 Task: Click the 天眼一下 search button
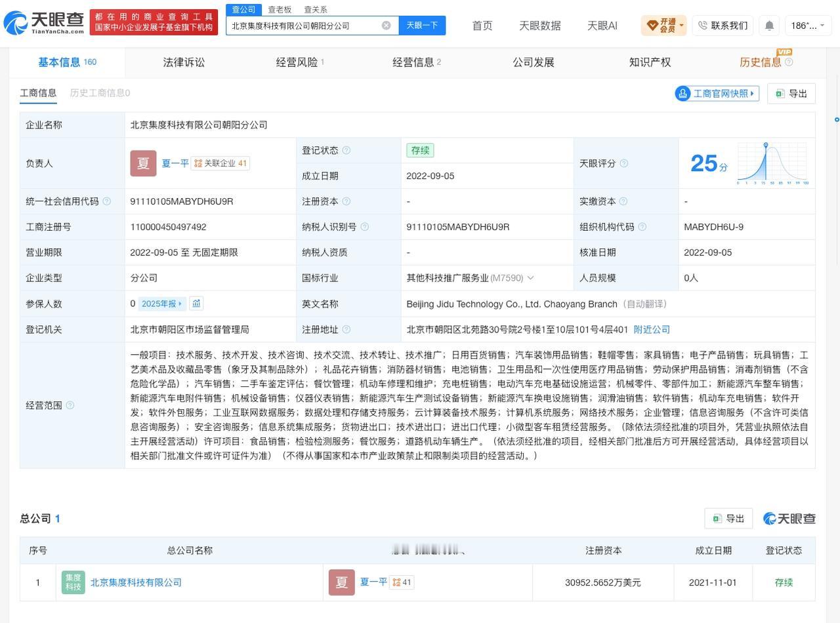tap(422, 26)
